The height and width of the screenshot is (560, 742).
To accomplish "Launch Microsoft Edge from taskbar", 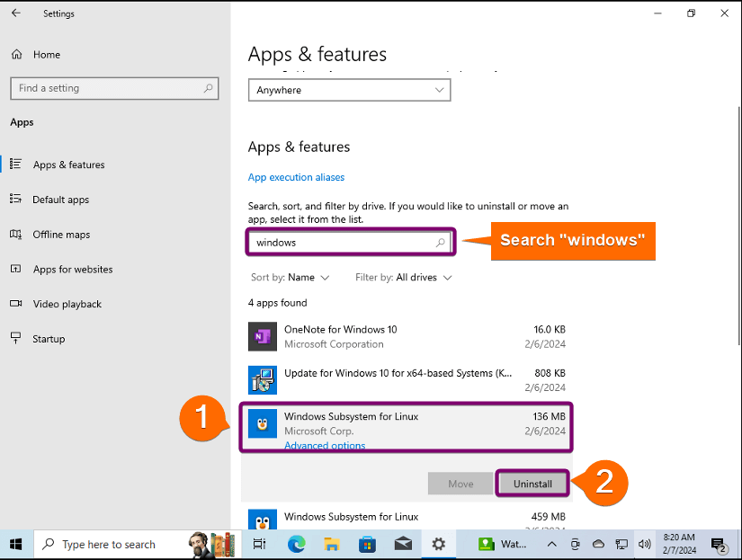I will click(x=297, y=545).
